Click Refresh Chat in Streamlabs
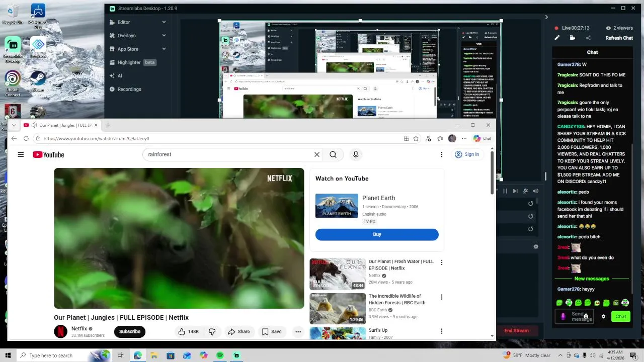This screenshot has height=362, width=644. click(619, 38)
